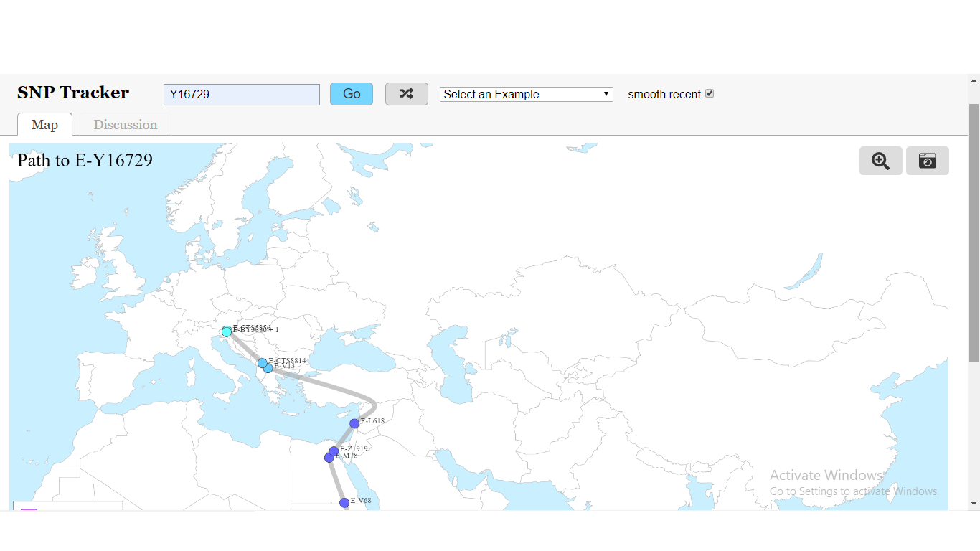This screenshot has height=551, width=980.
Task: Toggle the smooth recent checkbox
Action: 710,93
